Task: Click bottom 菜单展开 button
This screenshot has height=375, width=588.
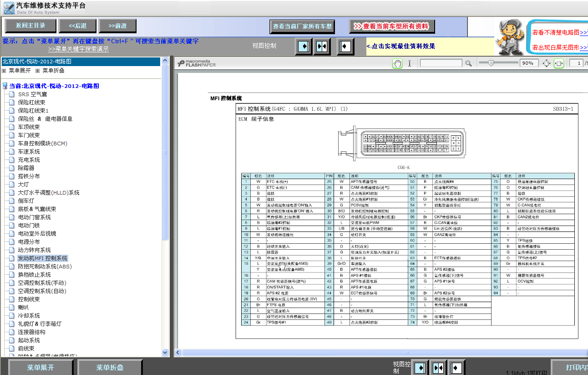Action: pos(41,367)
